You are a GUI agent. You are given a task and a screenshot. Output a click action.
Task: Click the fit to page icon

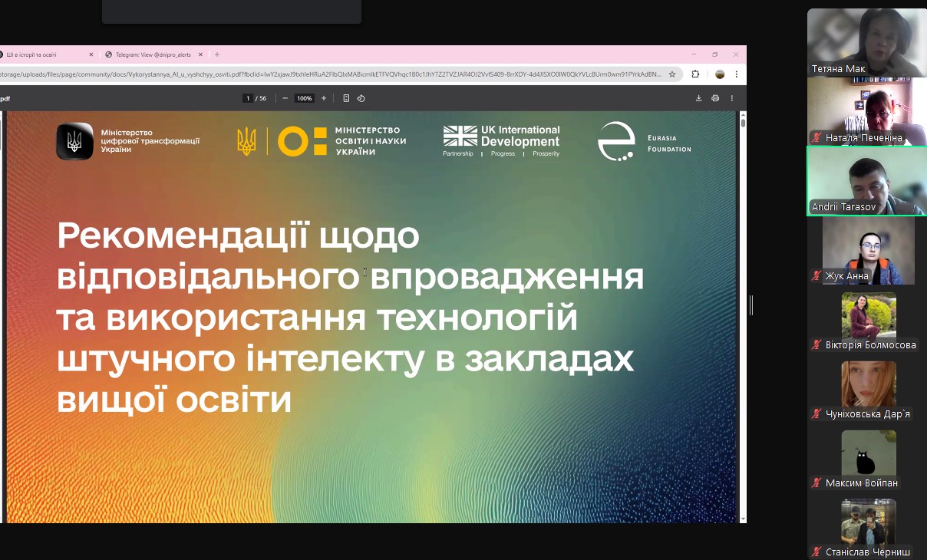[x=346, y=98]
